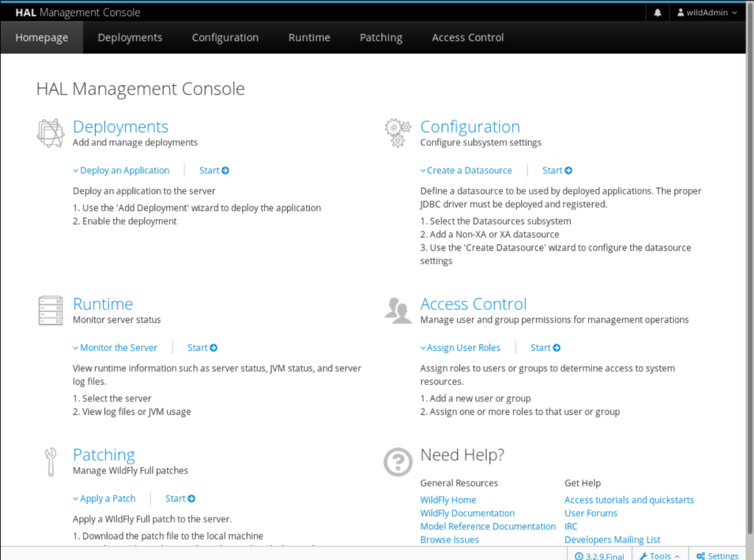Click Start next to Apply a Patch

pyautogui.click(x=180, y=498)
